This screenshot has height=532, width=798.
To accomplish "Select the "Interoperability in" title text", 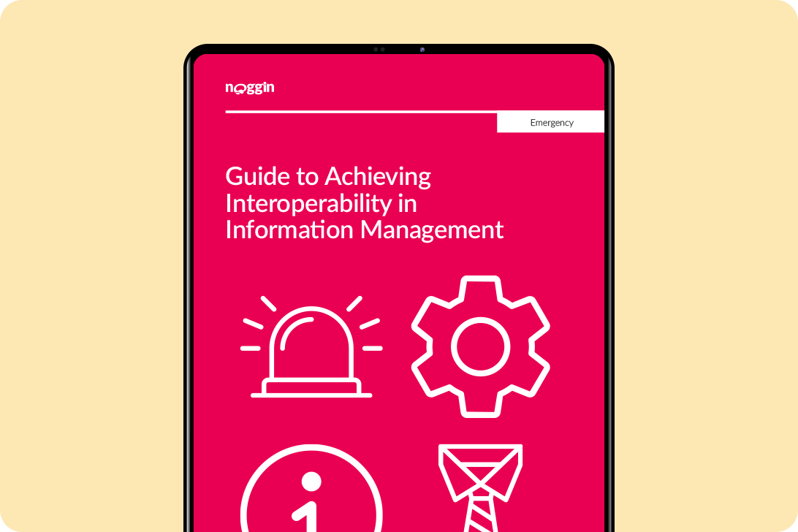I will (321, 202).
